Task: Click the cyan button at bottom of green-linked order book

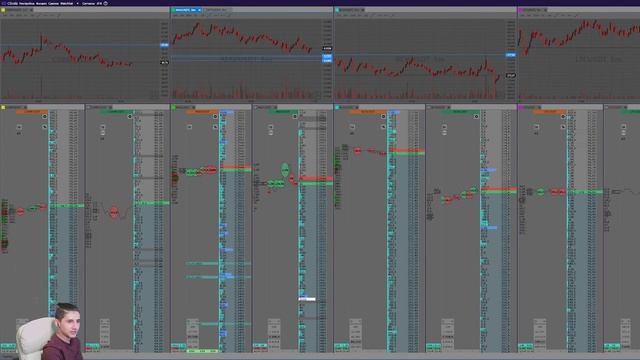Action: point(178,346)
